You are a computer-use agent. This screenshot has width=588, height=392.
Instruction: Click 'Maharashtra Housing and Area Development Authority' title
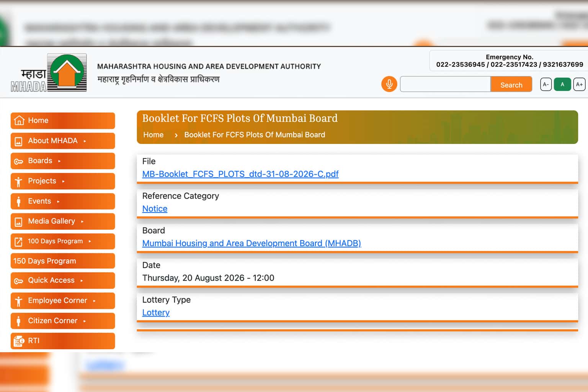coord(209,67)
